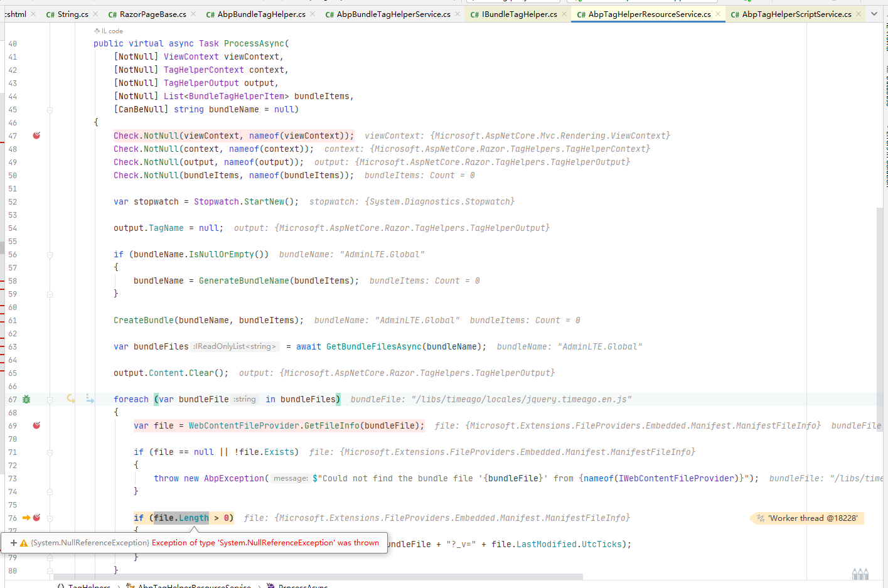Collapse the method fold marker at line 45
The height and width of the screenshot is (588, 888).
[x=50, y=109]
